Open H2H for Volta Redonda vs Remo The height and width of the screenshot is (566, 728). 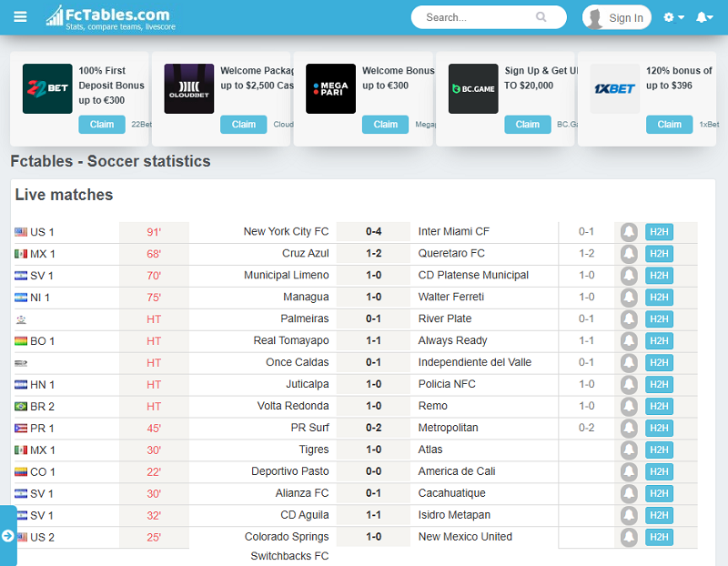coord(659,407)
